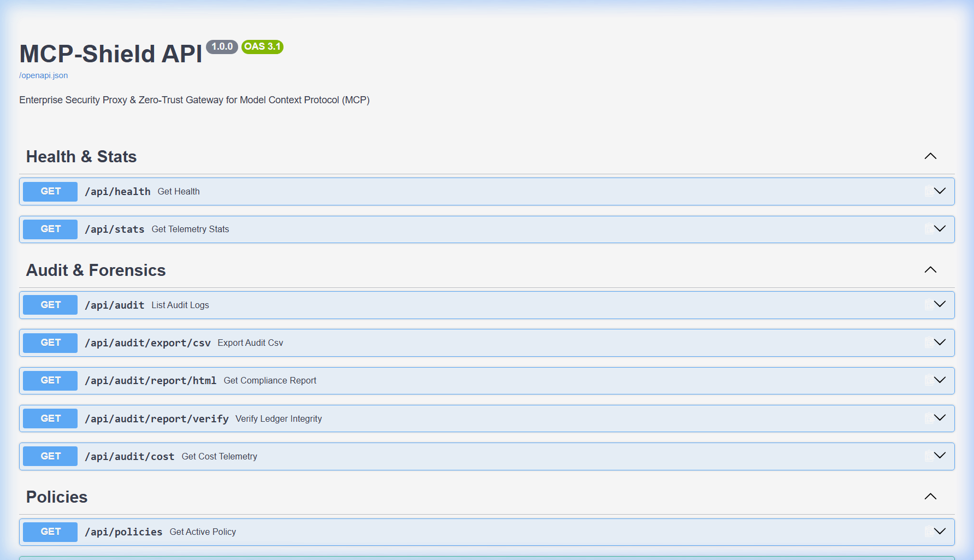
Task: Collapse the Audit & Forensics section arrow
Action: (x=930, y=270)
